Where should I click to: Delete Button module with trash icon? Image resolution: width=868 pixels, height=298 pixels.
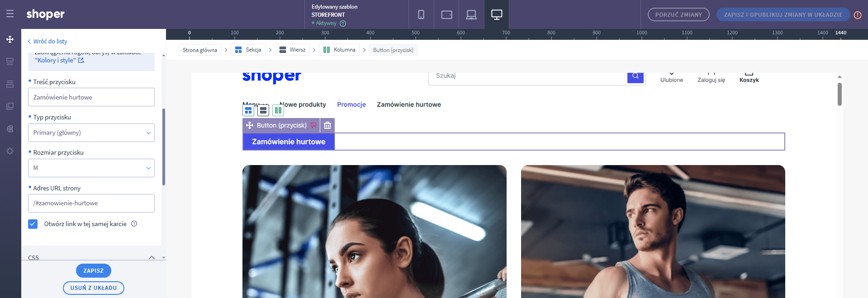coord(327,125)
